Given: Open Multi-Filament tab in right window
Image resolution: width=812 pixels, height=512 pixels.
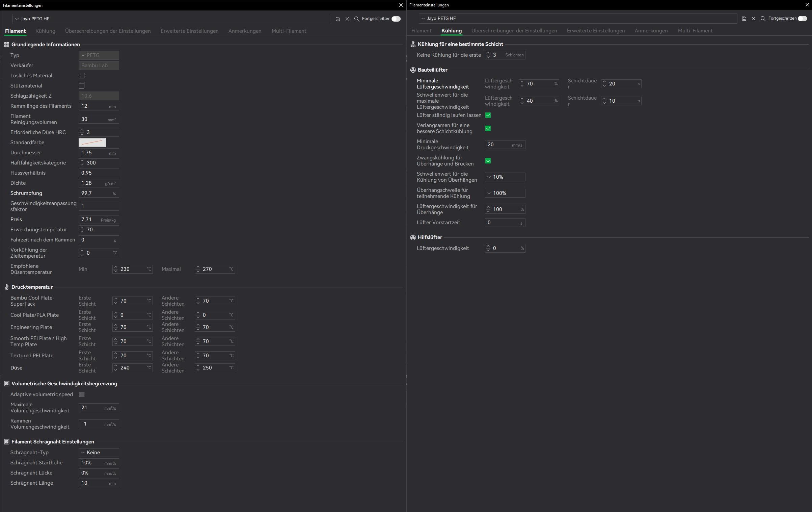Looking at the screenshot, I should point(695,31).
